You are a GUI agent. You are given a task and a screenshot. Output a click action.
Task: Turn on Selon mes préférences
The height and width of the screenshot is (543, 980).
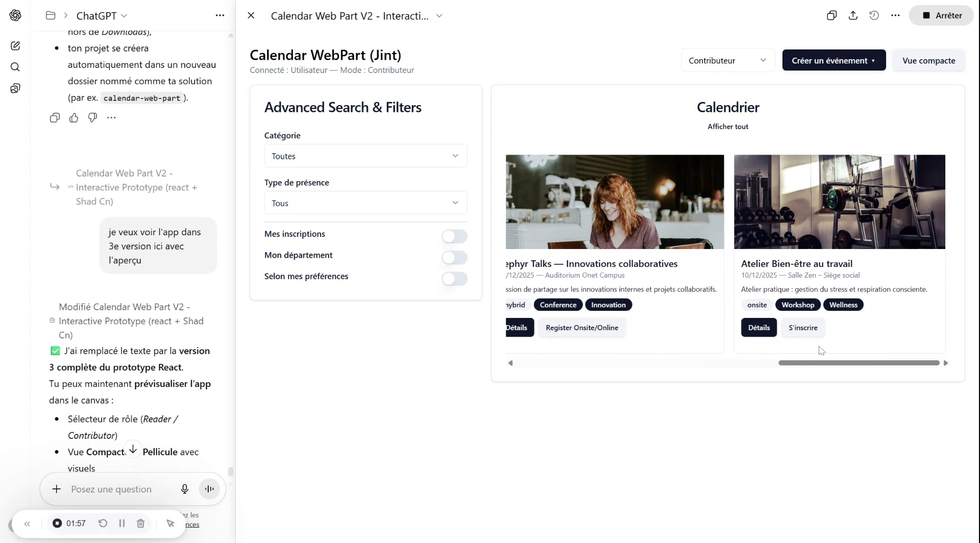[x=454, y=279]
